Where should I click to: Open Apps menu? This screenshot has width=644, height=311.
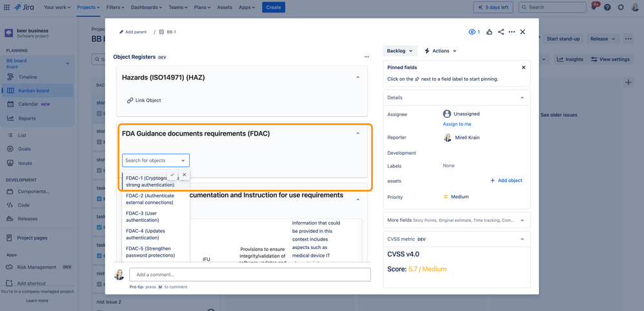click(x=247, y=7)
